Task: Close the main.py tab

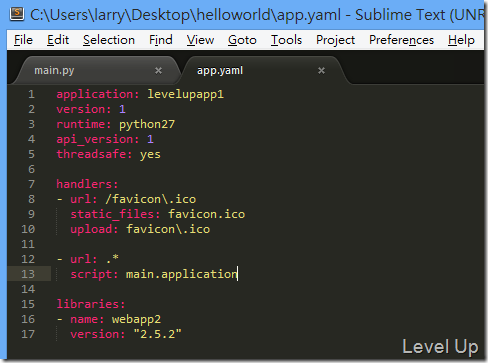Action: [x=158, y=71]
